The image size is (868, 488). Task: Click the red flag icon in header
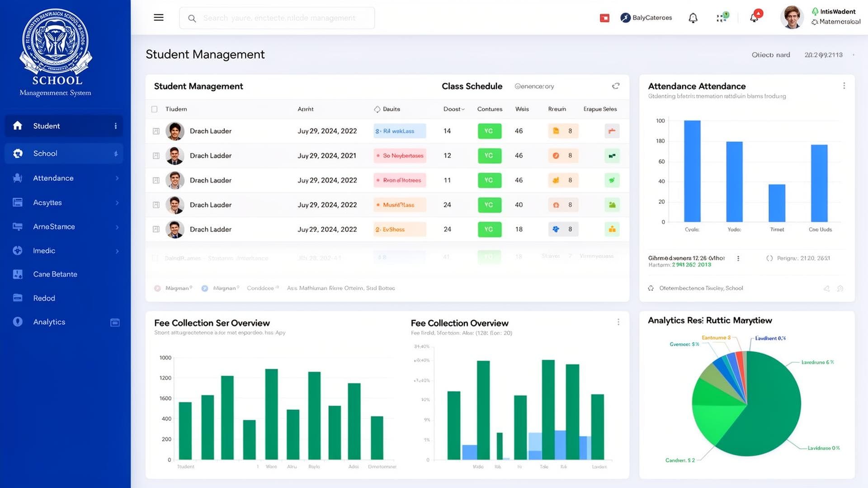[x=604, y=18]
